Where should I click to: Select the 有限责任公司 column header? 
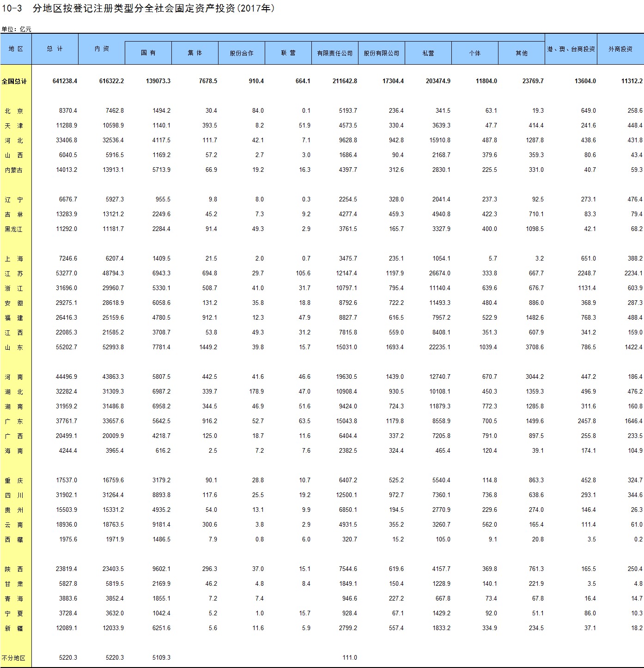click(335, 53)
